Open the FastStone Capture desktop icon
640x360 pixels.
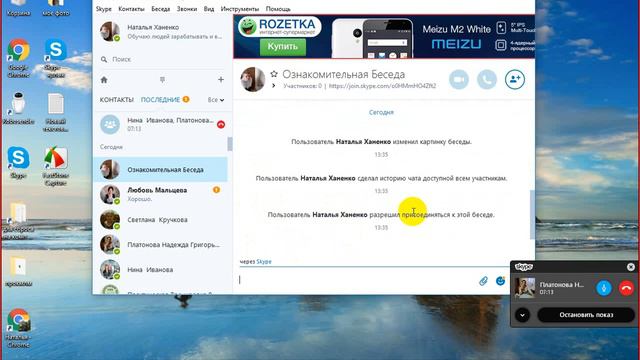click(x=56, y=166)
